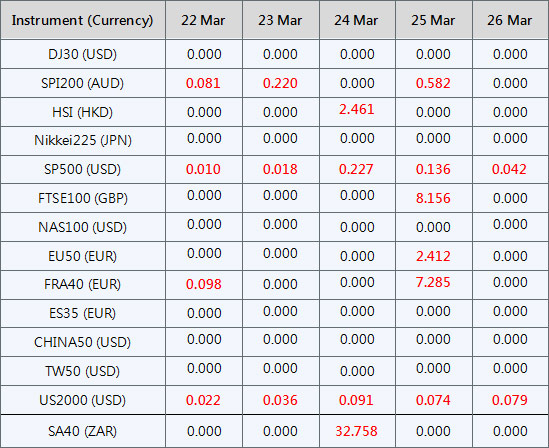This screenshot has height=448, width=549.
Task: Click the SPI200 (AUD) instrument cell
Action: pyautogui.click(x=83, y=83)
